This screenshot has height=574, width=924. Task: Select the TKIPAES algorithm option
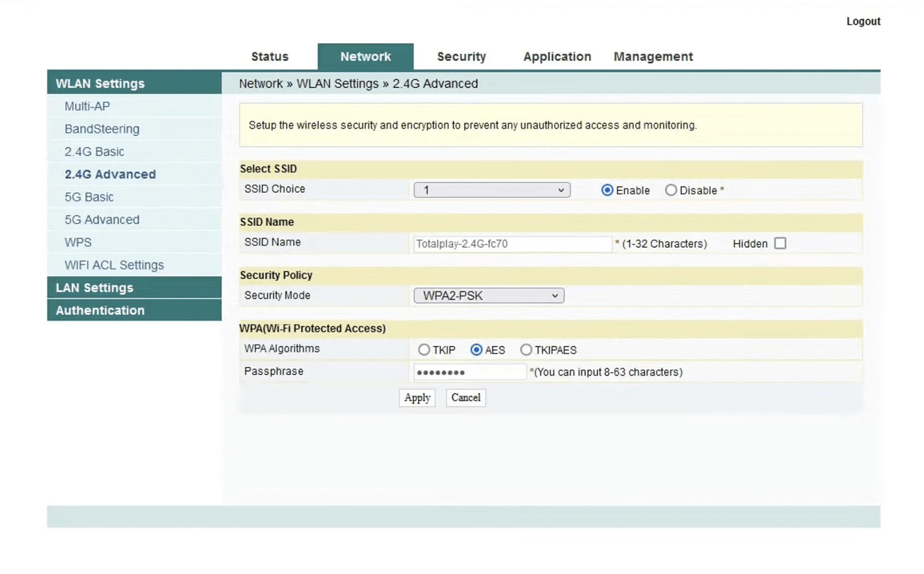point(525,350)
